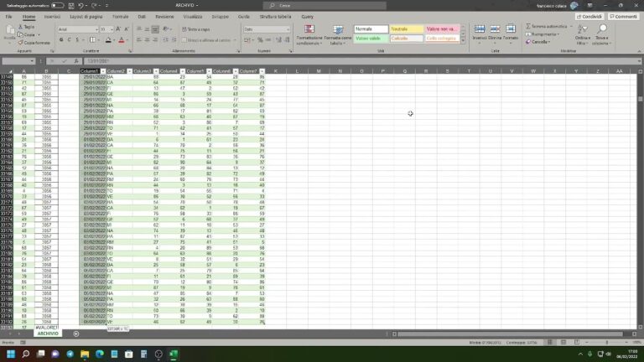Apply the fill color bucket
Image resolution: width=644 pixels, height=362 pixels.
(x=108, y=40)
